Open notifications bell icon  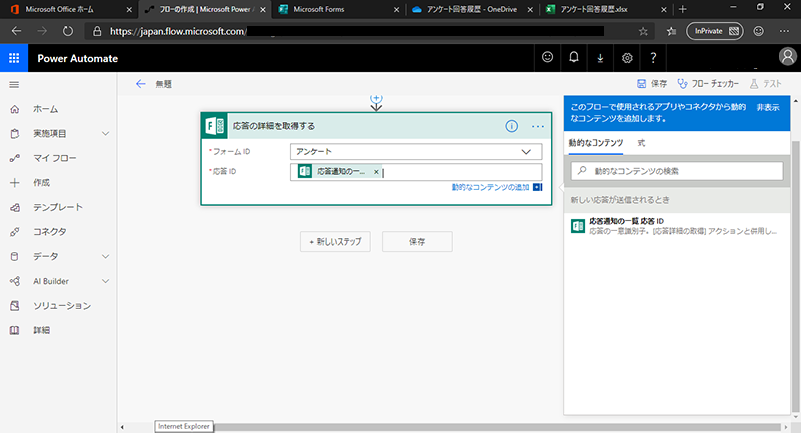[574, 58]
